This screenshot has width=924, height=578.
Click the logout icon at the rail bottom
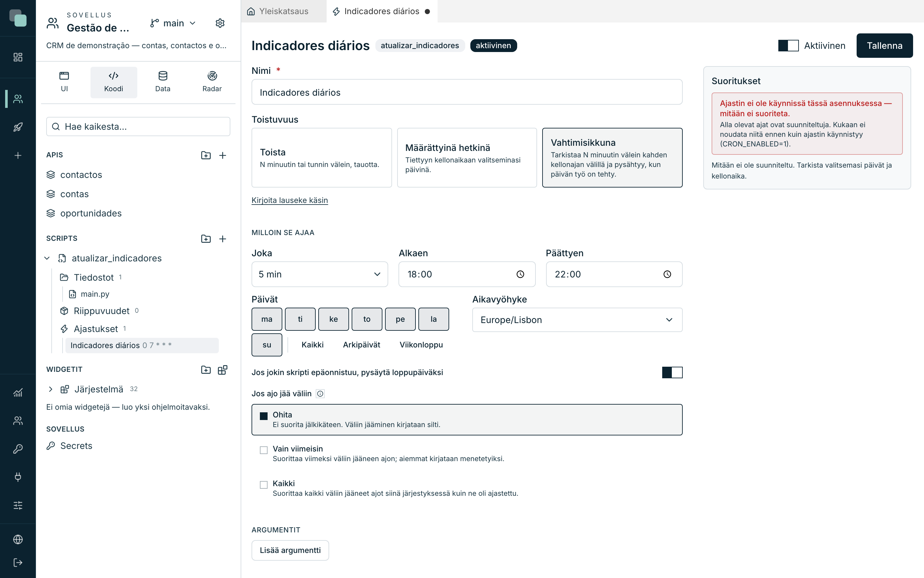click(x=18, y=562)
